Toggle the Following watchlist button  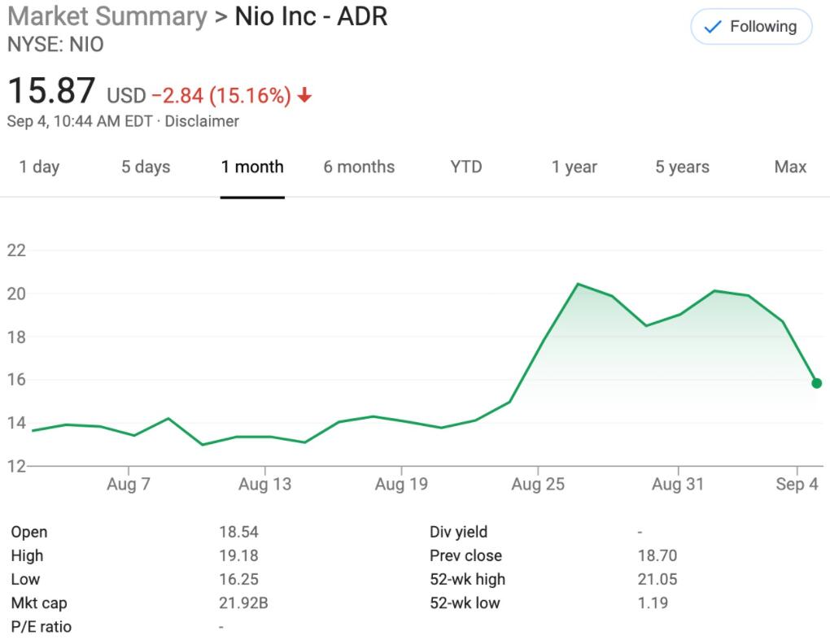750,26
